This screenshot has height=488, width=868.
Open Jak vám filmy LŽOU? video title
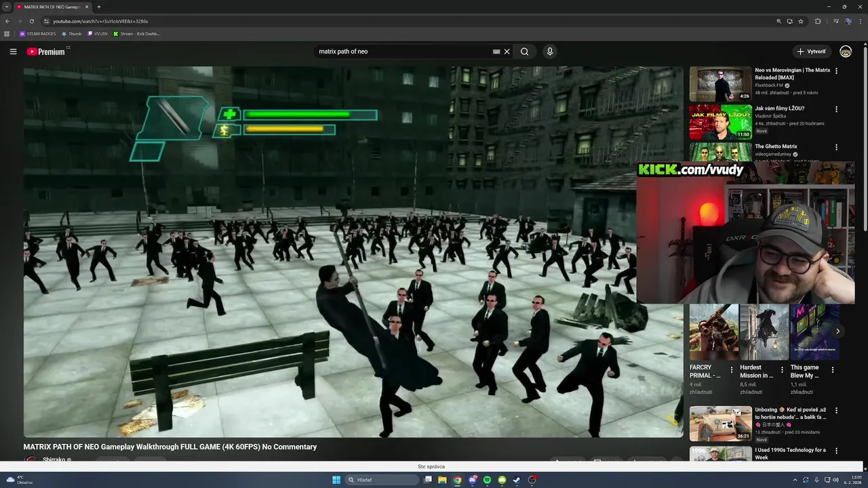(779, 108)
